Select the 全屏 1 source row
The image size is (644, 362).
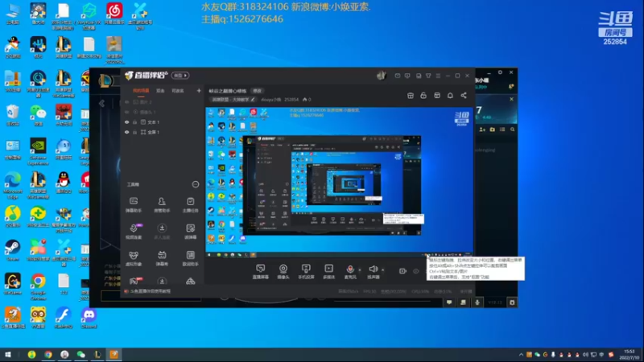click(163, 132)
